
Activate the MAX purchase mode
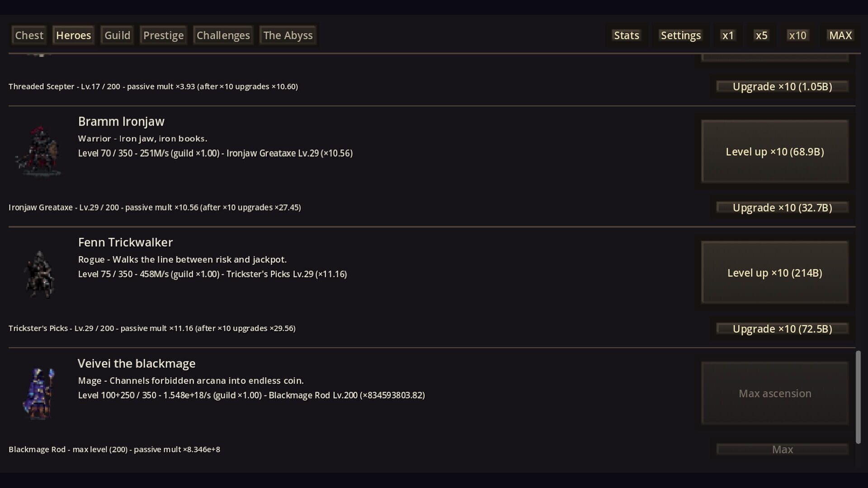840,35
